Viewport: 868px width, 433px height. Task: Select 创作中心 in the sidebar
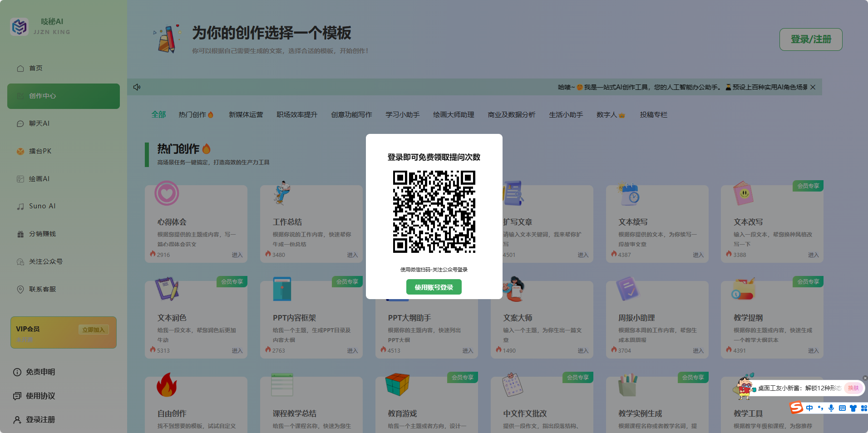pyautogui.click(x=64, y=96)
